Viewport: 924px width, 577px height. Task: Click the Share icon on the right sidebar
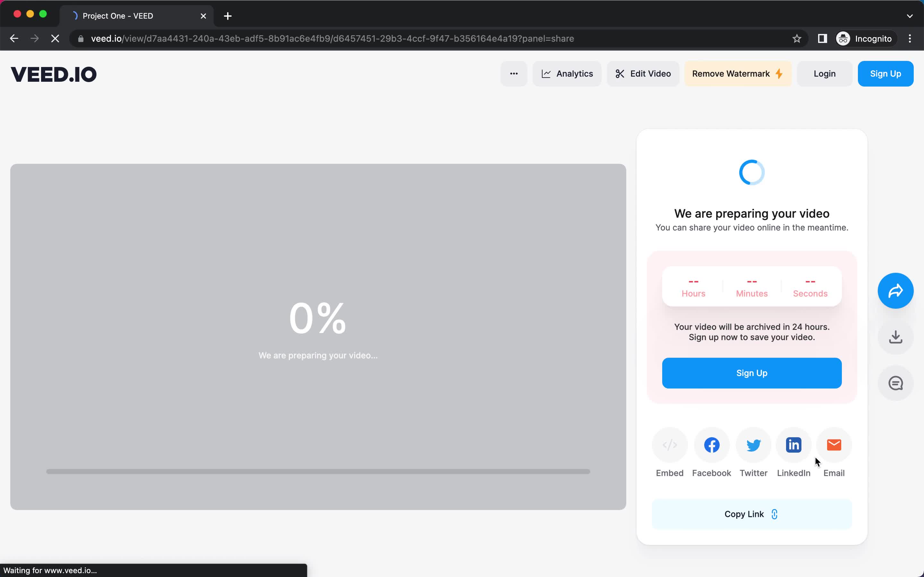[x=895, y=290]
